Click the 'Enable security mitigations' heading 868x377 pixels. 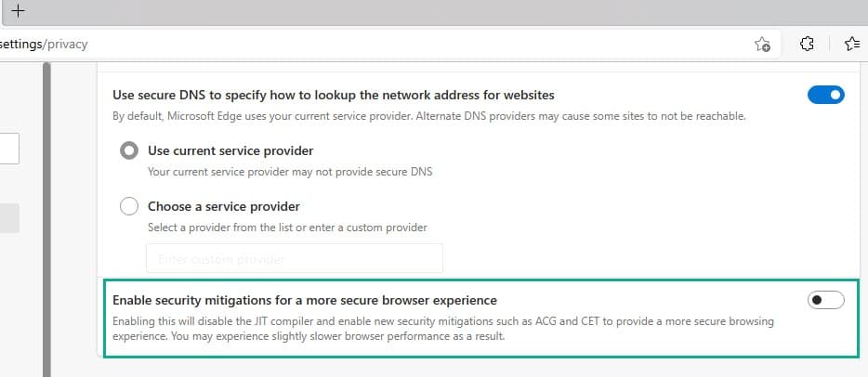click(x=305, y=300)
